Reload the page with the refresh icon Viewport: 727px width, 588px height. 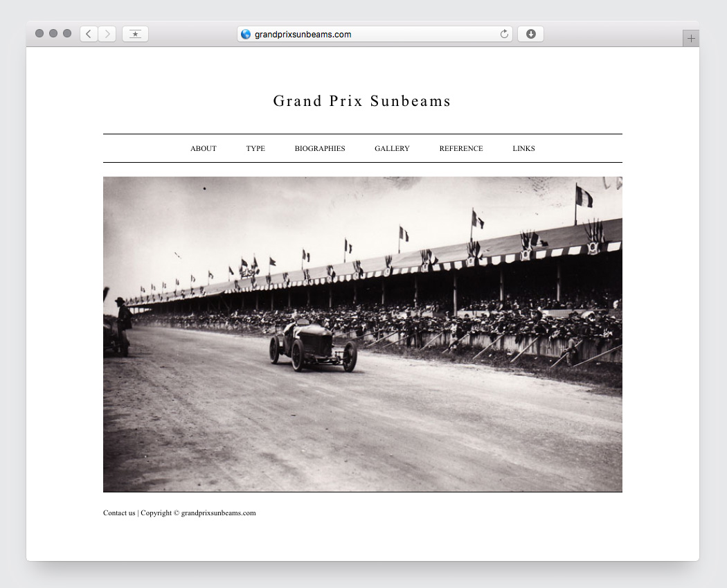[x=504, y=34]
